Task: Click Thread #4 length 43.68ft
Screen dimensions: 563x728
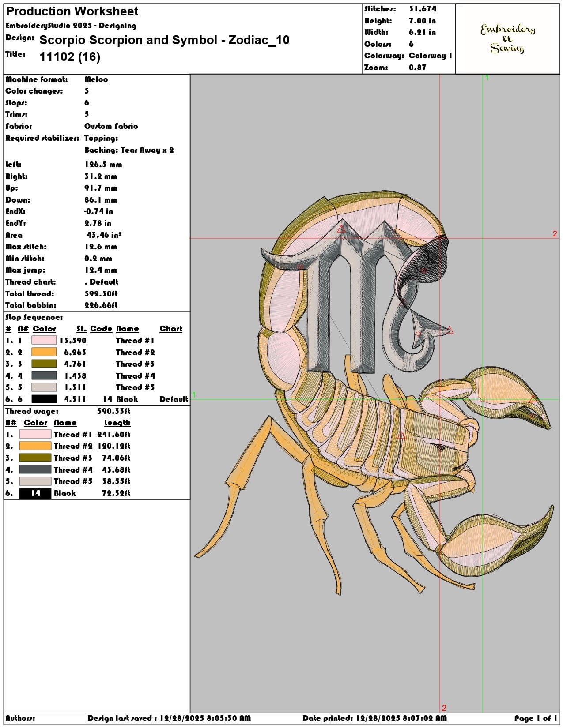Action: point(116,469)
